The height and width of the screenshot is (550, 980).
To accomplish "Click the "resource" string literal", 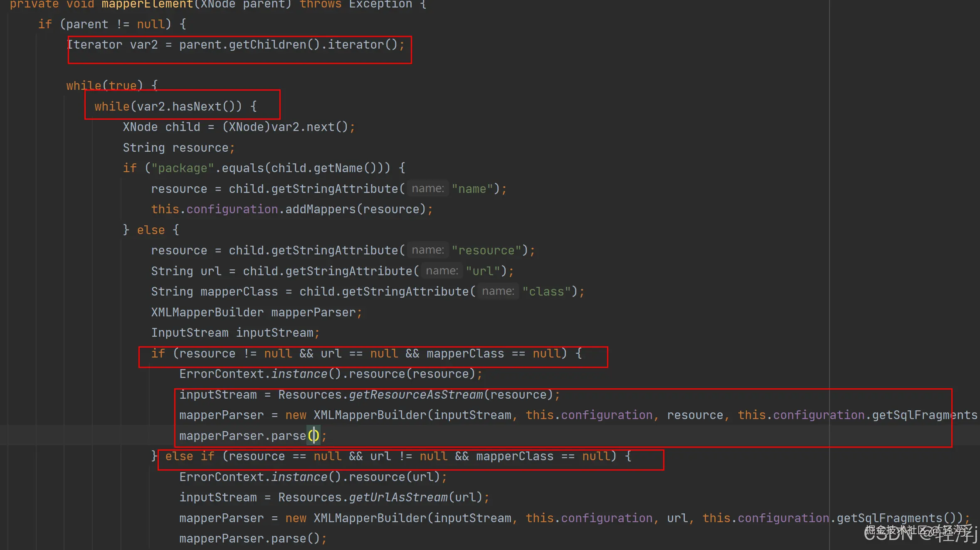I will tap(486, 250).
